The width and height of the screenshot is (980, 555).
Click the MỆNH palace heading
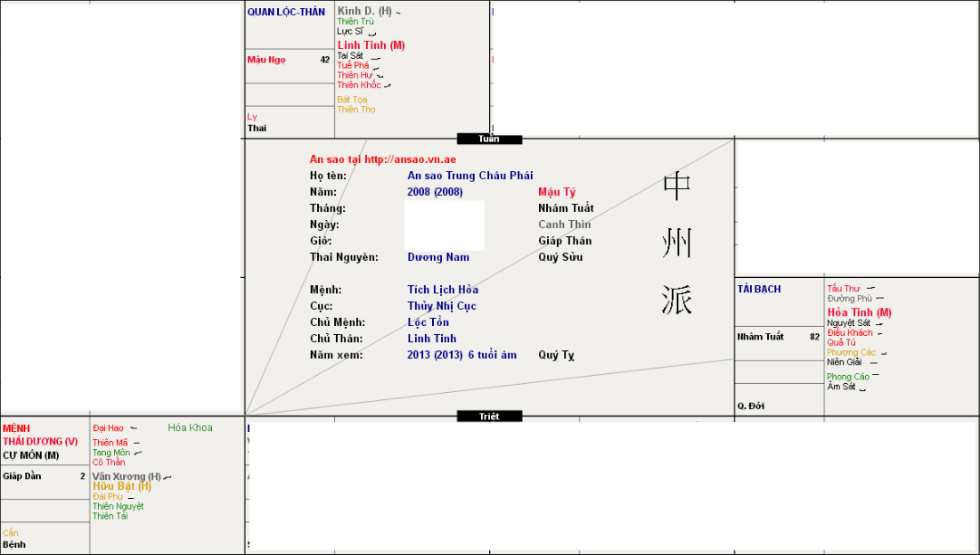(x=16, y=428)
